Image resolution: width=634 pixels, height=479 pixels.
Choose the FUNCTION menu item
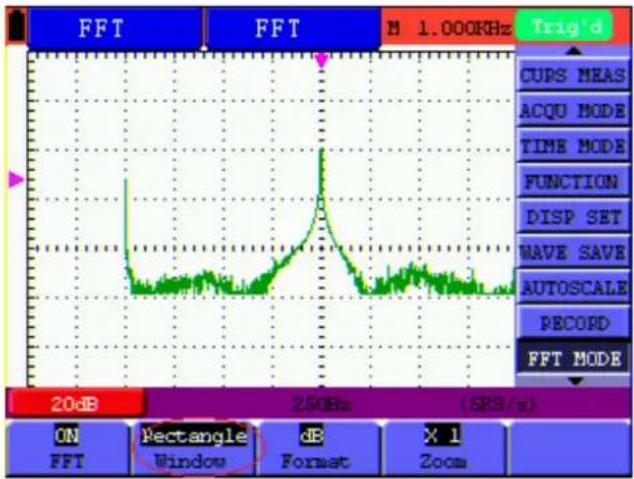pos(573,181)
